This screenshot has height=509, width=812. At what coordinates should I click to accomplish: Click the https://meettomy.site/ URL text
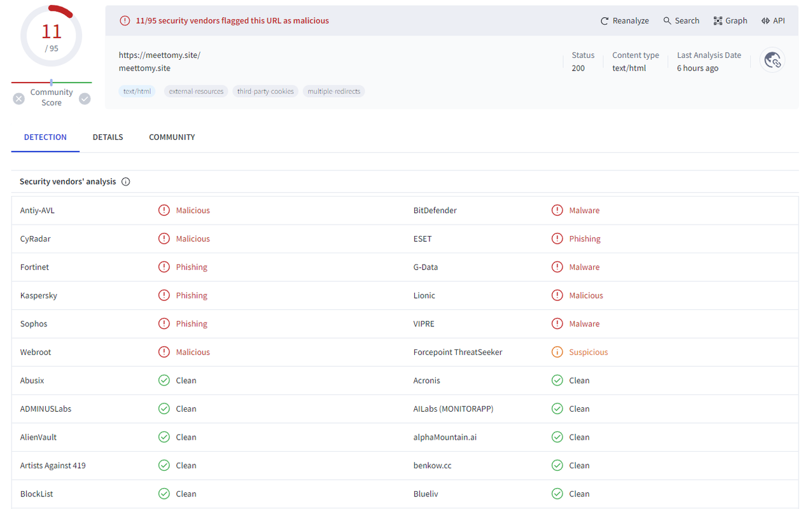pos(160,55)
